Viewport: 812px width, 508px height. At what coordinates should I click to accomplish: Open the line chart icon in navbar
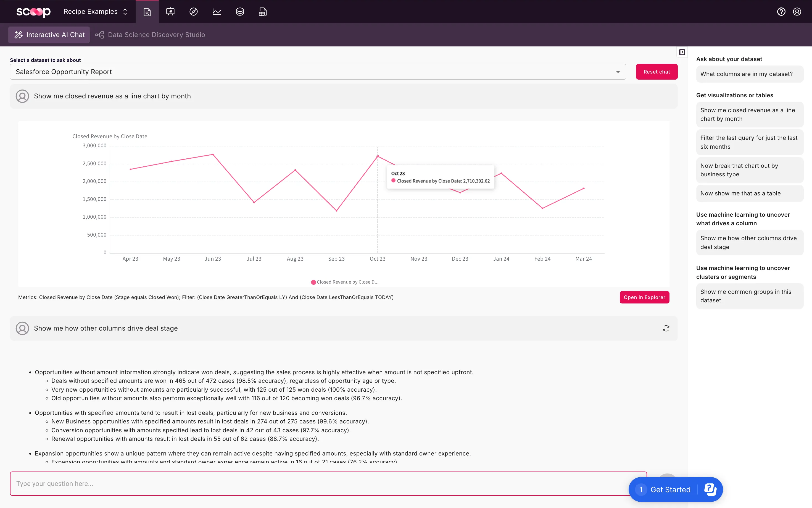click(x=217, y=12)
